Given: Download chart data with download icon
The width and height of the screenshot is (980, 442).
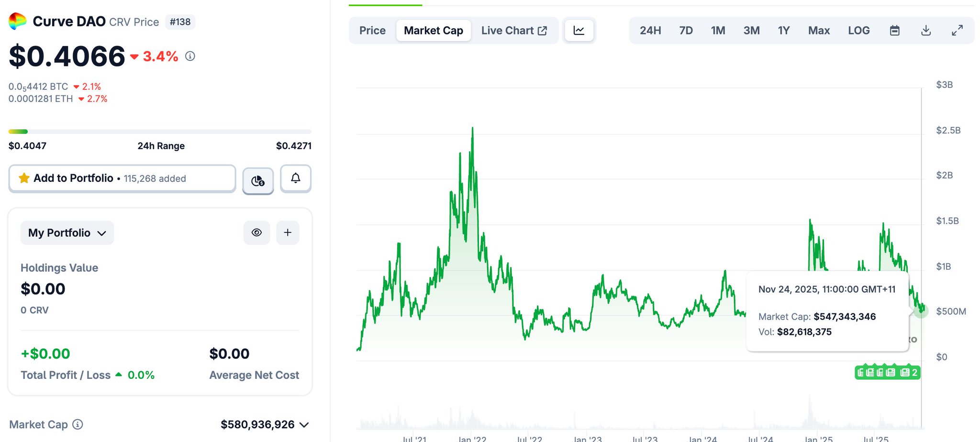Looking at the screenshot, I should tap(926, 31).
